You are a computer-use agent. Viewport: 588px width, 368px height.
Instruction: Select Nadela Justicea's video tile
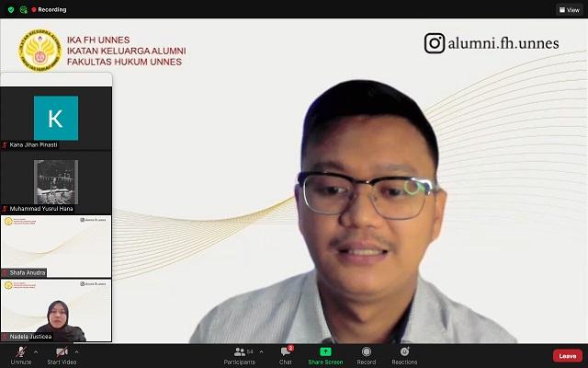click(x=56, y=310)
